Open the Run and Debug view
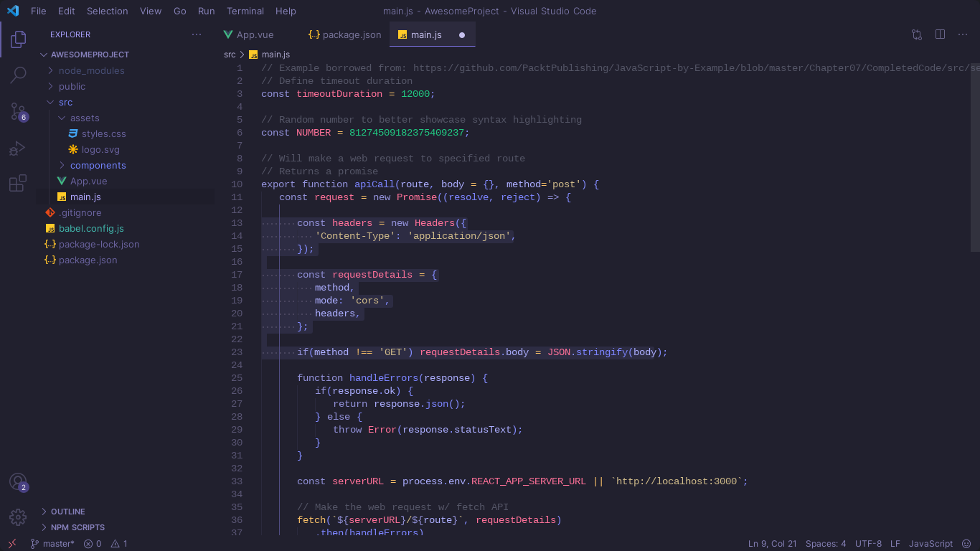 [18, 148]
